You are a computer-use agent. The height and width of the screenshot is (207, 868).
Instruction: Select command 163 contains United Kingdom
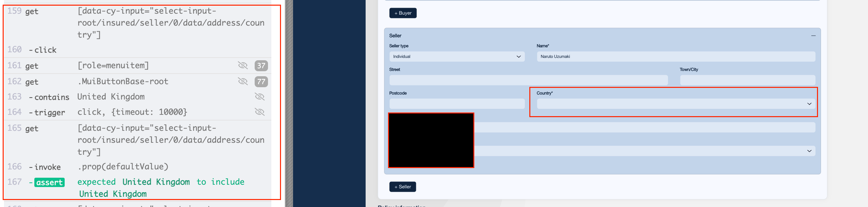137,97
